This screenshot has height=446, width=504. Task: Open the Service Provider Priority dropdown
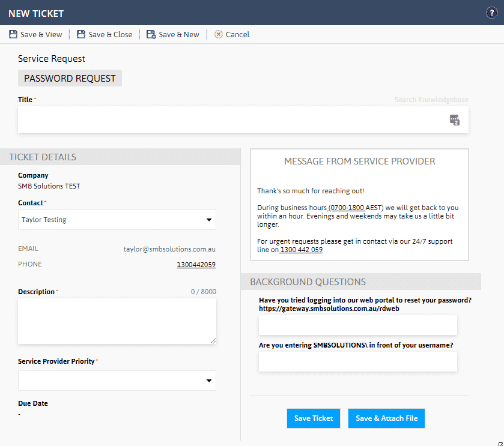[x=117, y=381]
